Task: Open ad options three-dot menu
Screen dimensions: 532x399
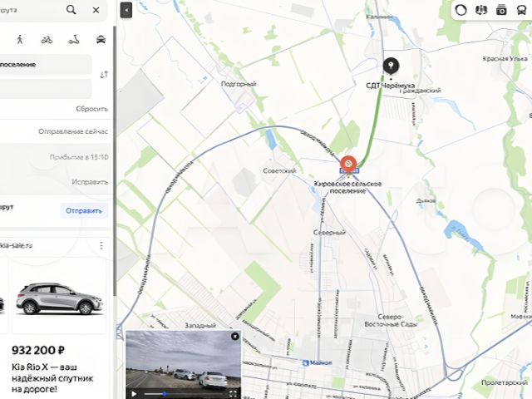Action: click(101, 246)
